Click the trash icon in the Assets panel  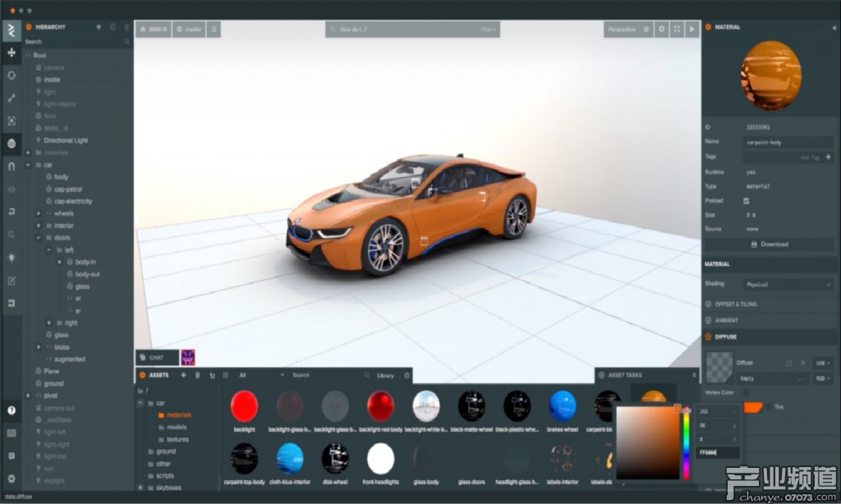click(x=197, y=374)
